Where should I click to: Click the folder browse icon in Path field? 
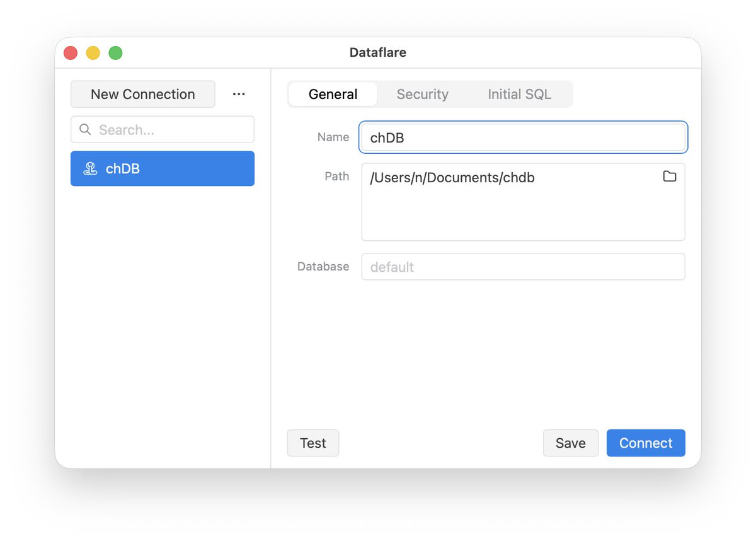tap(670, 177)
